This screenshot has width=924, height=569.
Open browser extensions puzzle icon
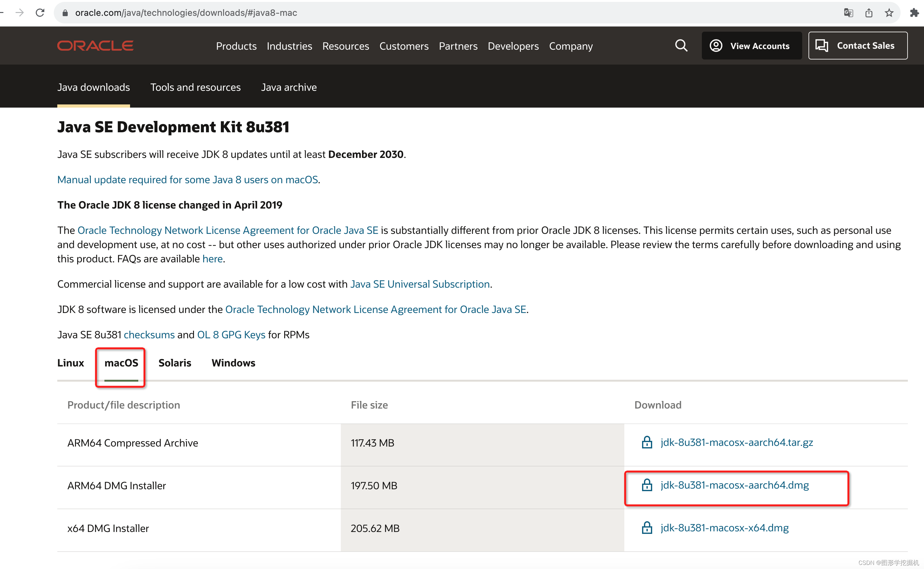point(914,13)
